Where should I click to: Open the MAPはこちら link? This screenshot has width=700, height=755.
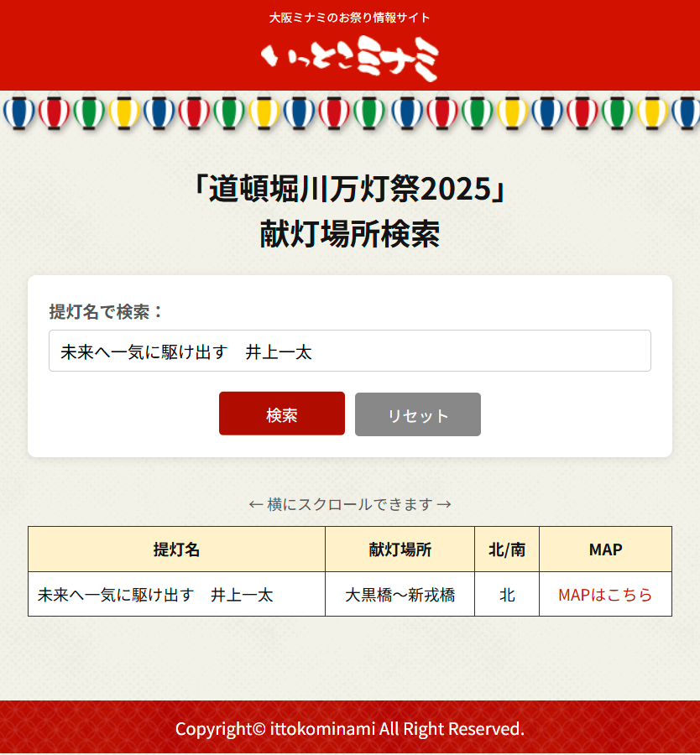coord(605,595)
